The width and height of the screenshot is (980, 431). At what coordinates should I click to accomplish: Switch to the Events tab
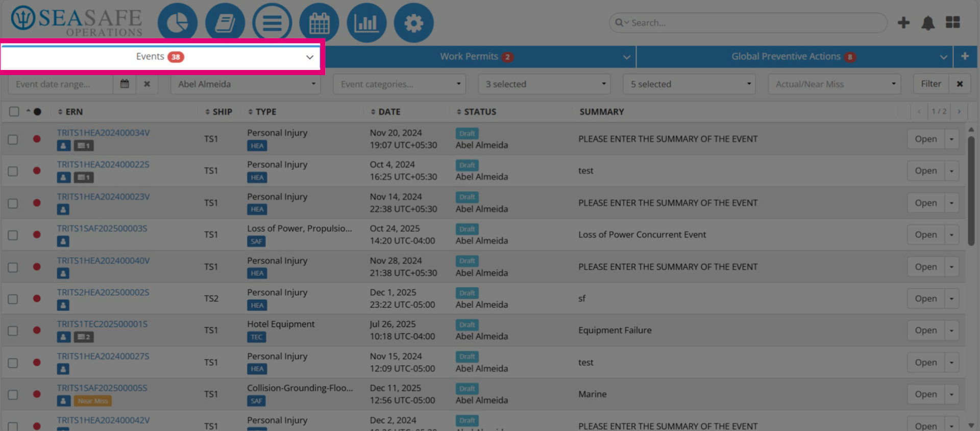coord(160,57)
